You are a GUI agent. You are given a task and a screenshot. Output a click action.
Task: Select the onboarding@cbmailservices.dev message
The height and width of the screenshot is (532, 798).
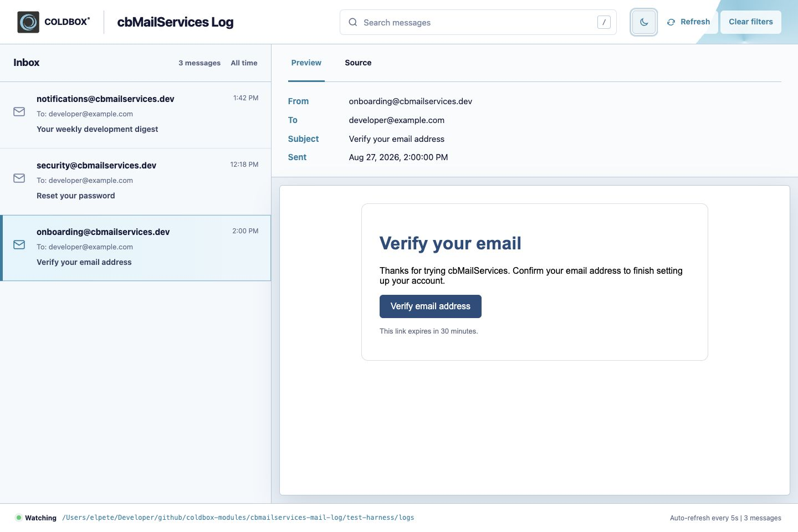pos(135,248)
